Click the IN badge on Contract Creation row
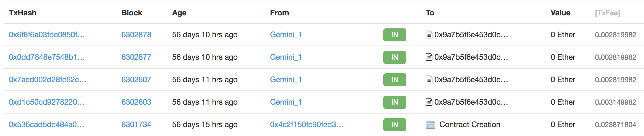This screenshot has height=136, width=644. click(395, 125)
